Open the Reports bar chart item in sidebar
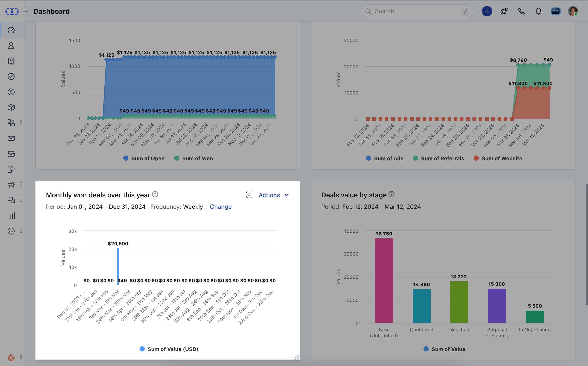Viewport: 588px width, 366px height. tap(11, 216)
